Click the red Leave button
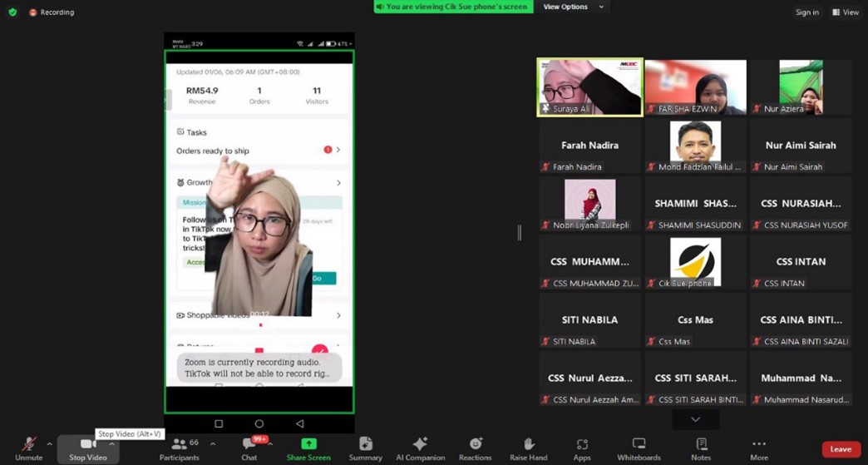This screenshot has height=465, width=868. coord(841,449)
